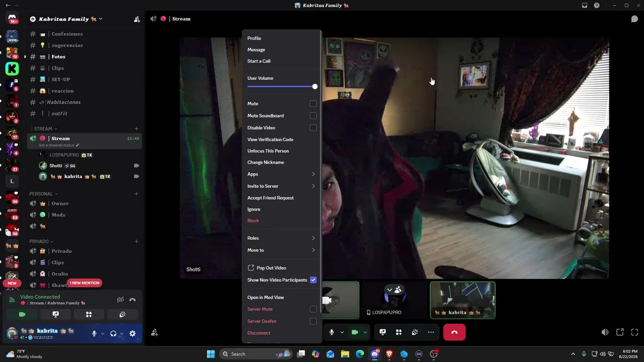The image size is (644, 362).
Task: Check the Server Deafen checkbox
Action: 313,321
